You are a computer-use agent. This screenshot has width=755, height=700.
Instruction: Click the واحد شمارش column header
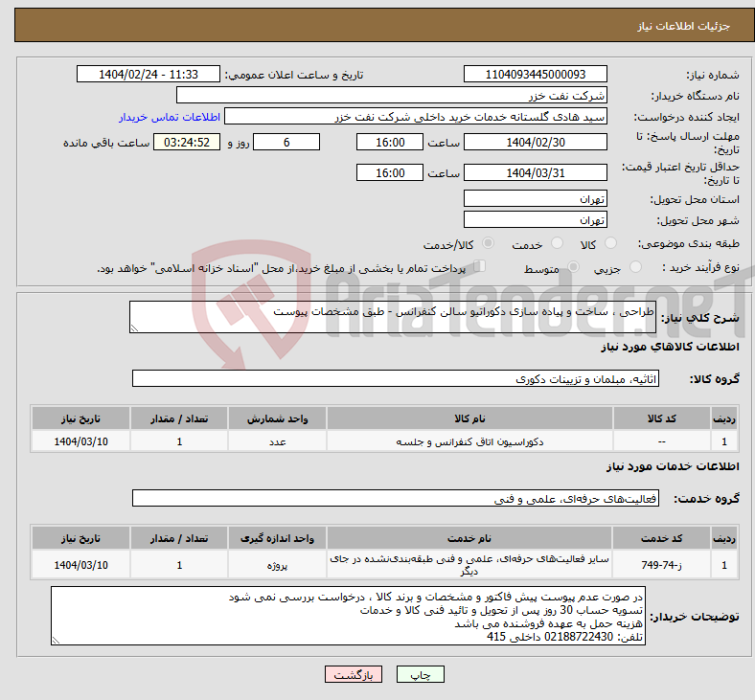pos(277,418)
